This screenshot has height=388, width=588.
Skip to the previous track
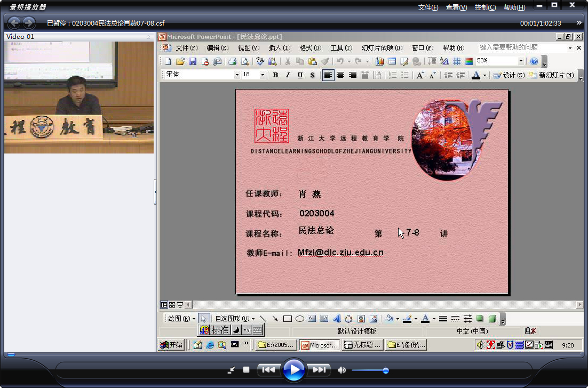point(268,370)
